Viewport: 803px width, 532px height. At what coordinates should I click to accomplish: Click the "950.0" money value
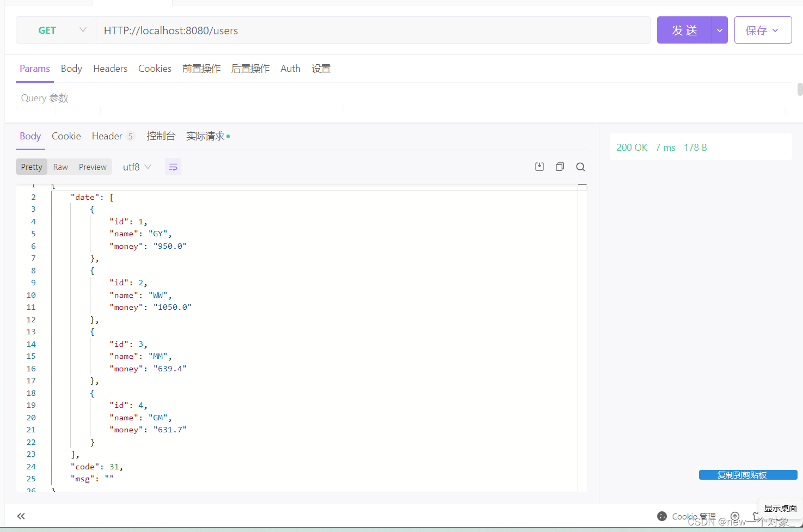170,246
